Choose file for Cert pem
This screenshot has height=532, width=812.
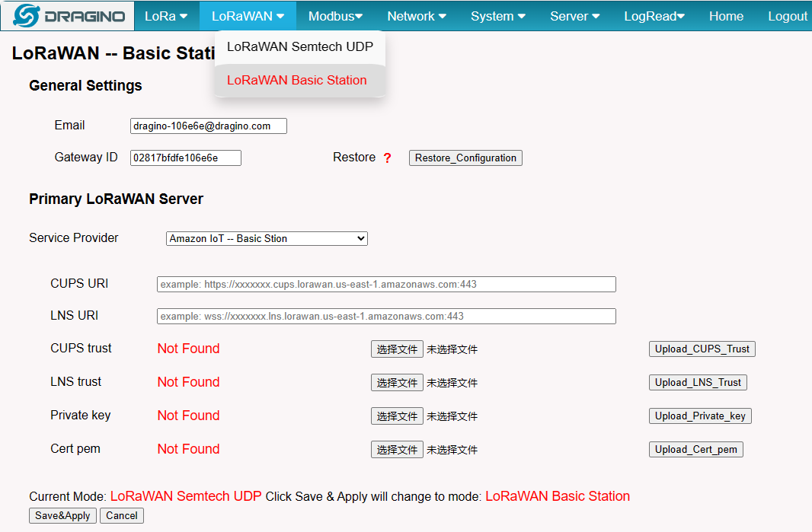coord(397,450)
